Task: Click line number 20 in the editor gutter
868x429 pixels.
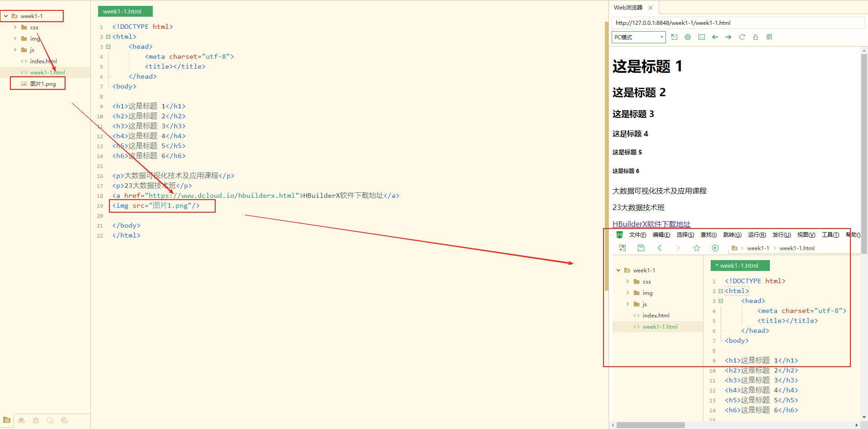Action: [x=100, y=216]
